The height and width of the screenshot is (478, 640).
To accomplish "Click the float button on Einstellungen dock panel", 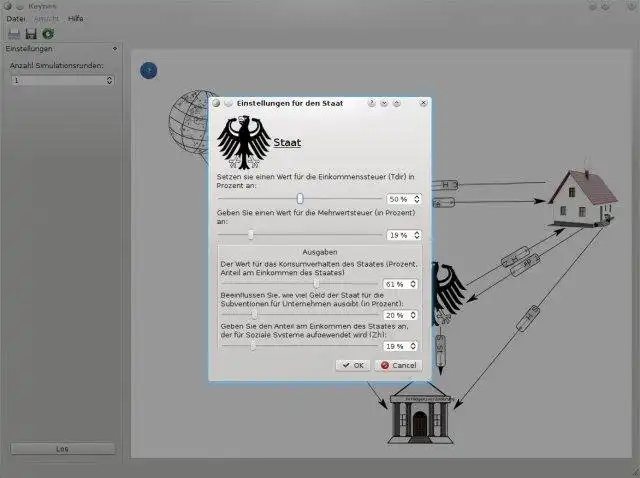I will (x=115, y=49).
